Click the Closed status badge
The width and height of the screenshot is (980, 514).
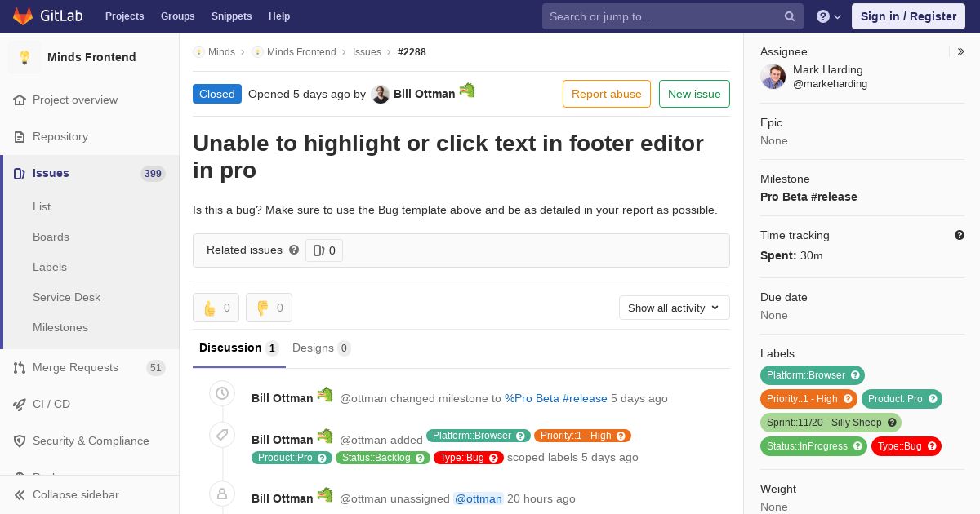coord(217,94)
